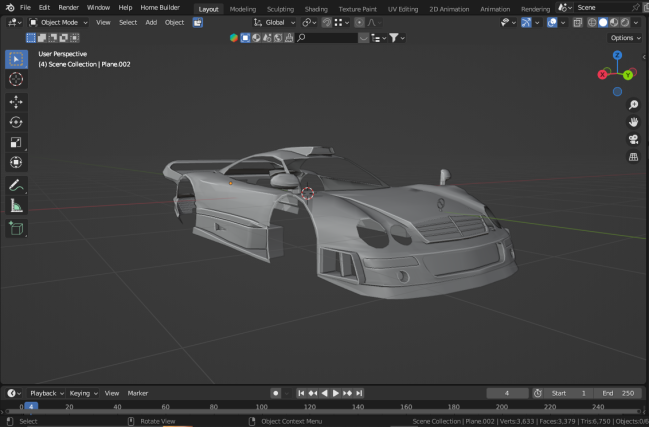Screen dimensions: 649x427
Task: Switch to the Shading workspace tab
Action: (x=316, y=9)
